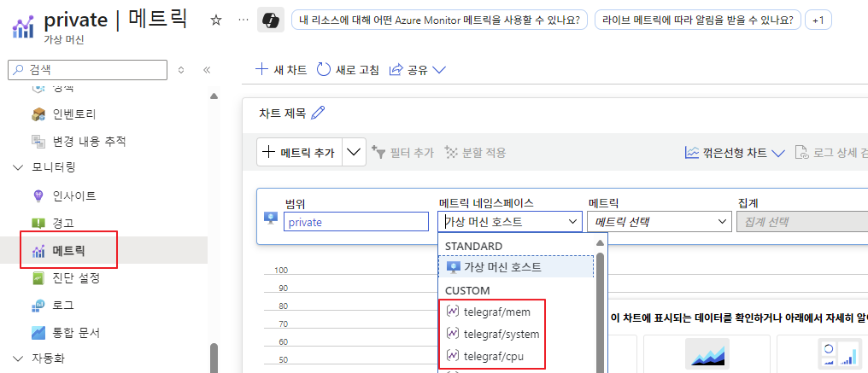Image resolution: width=868 pixels, height=373 pixels.
Task: Collapse the 자동화 section
Action: [x=20, y=358]
